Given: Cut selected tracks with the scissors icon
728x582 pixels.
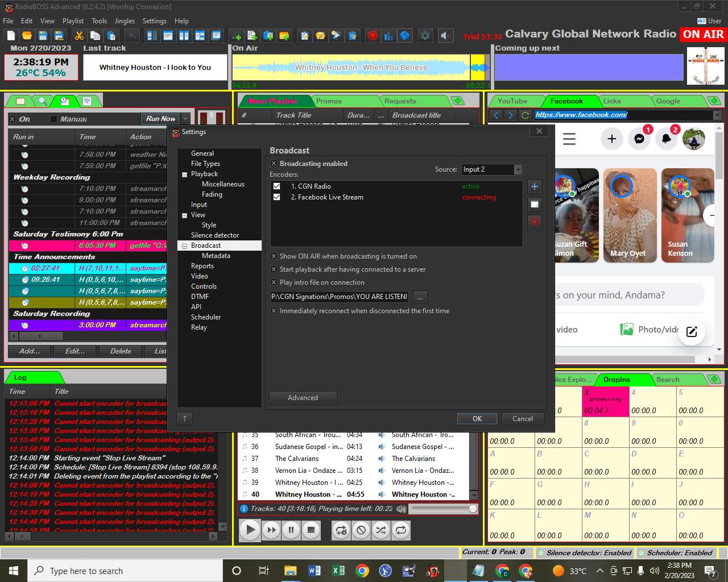Looking at the screenshot, I should click(79, 36).
